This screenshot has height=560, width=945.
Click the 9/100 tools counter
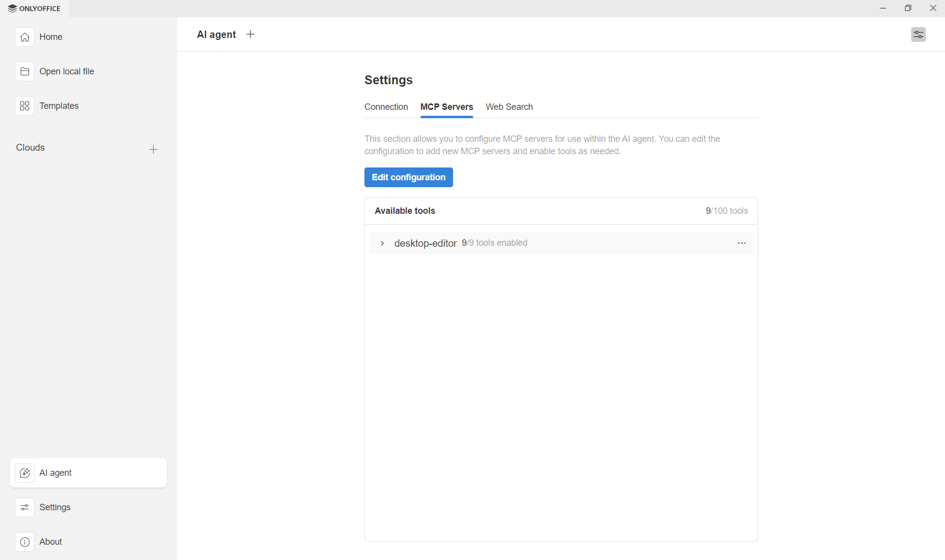[727, 211]
